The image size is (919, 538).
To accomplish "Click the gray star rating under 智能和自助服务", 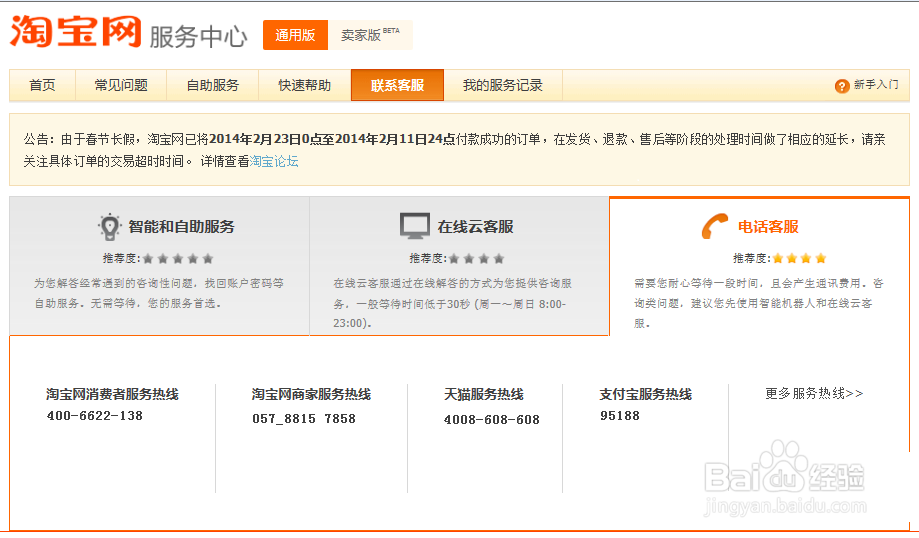I will pos(178,258).
